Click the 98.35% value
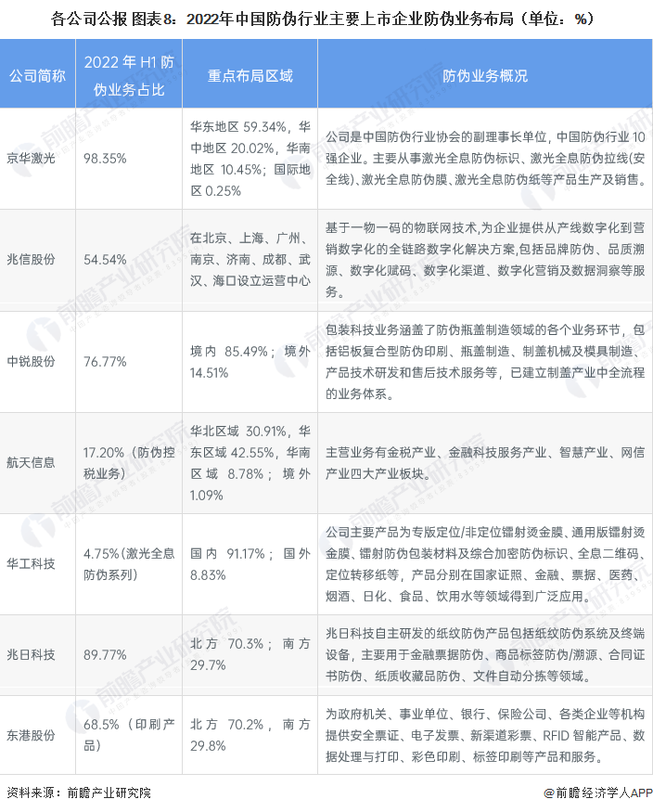 click(x=105, y=159)
